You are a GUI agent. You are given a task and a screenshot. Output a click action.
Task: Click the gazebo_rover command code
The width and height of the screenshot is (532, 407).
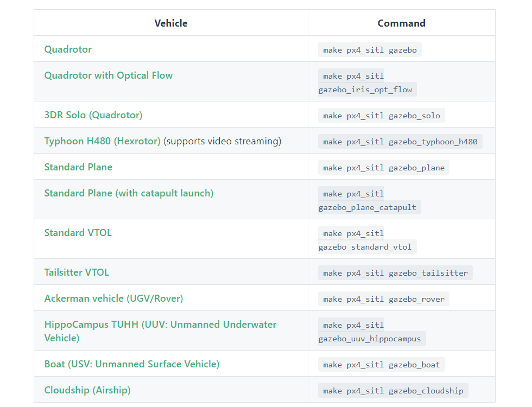pyautogui.click(x=384, y=299)
